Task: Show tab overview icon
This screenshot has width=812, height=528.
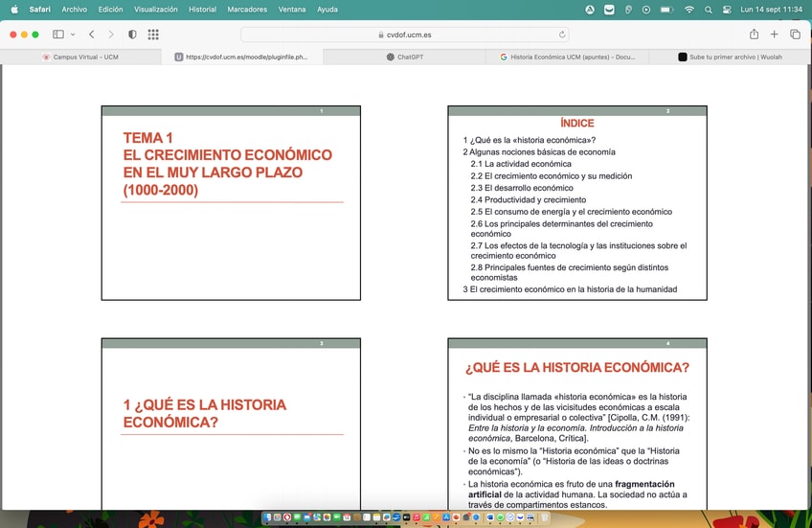Action: (x=795, y=34)
